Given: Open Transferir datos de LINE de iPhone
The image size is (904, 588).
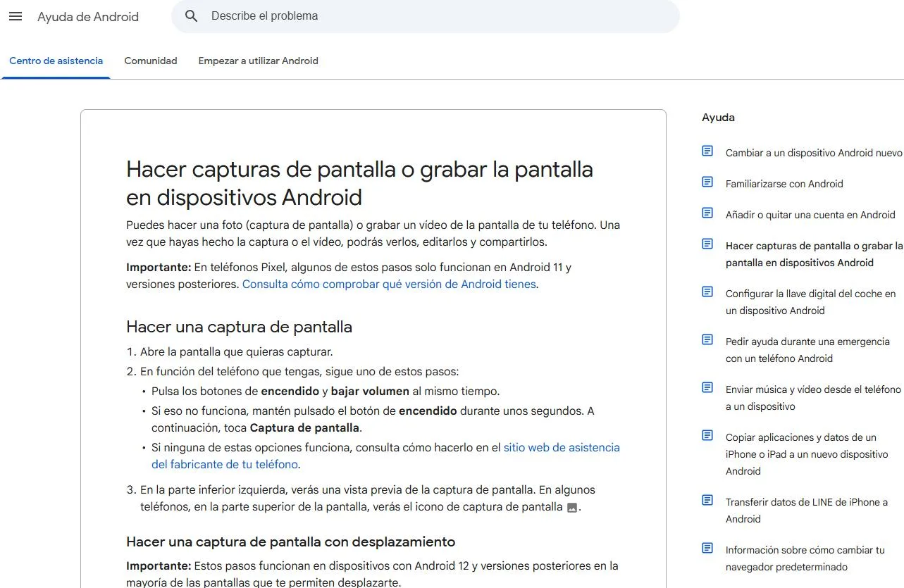Looking at the screenshot, I should point(807,511).
